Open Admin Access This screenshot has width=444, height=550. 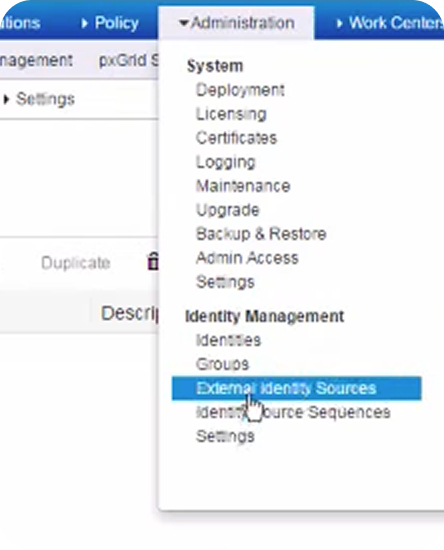coord(247,258)
